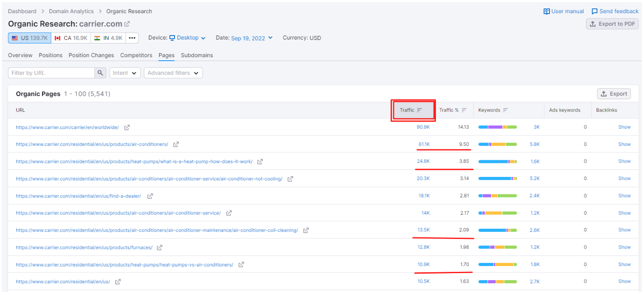The width and height of the screenshot is (644, 295).
Task: Open external link icon for furnaces URL
Action: click(160, 248)
